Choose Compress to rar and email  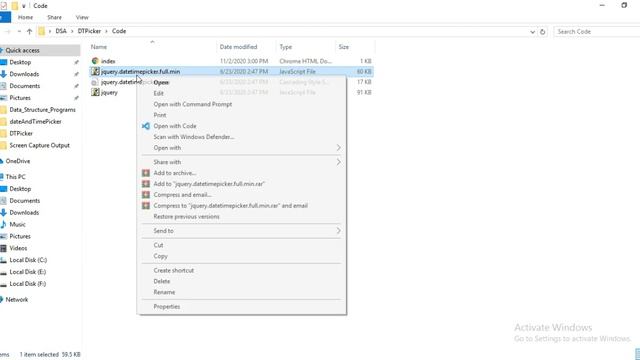tap(241, 206)
